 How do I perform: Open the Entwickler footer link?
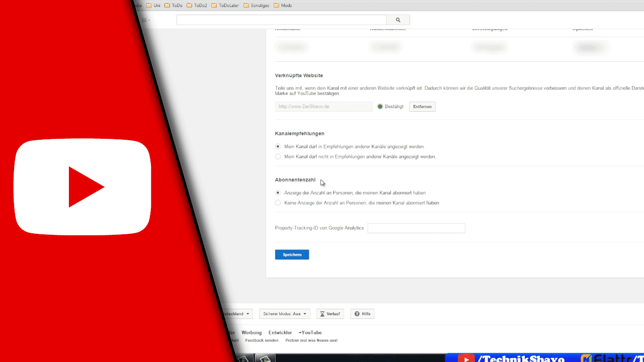(x=280, y=332)
